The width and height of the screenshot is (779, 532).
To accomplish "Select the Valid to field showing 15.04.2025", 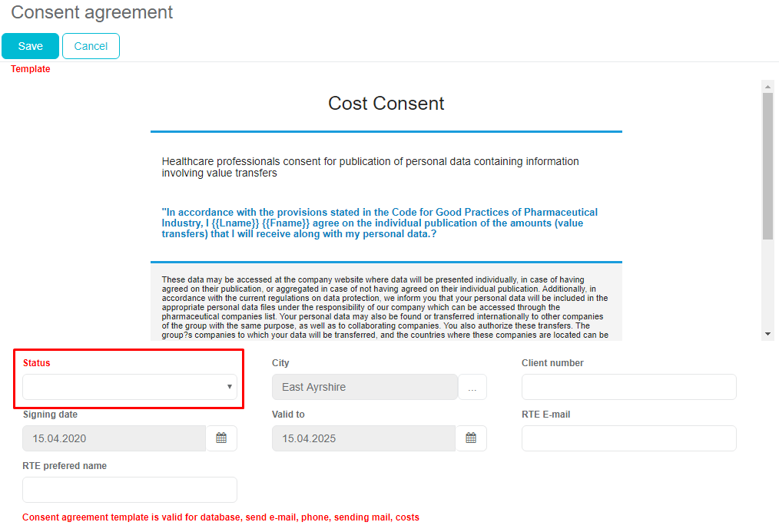I will click(x=363, y=438).
